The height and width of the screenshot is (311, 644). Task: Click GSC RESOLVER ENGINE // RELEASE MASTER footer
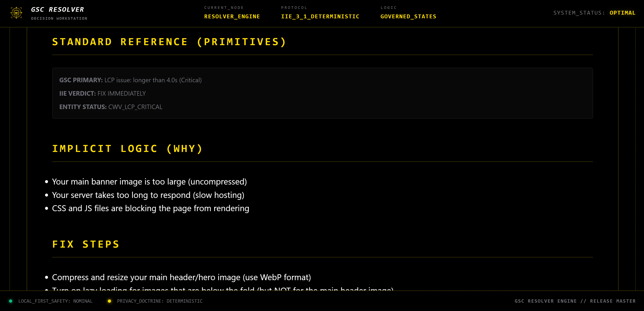pyautogui.click(x=575, y=301)
